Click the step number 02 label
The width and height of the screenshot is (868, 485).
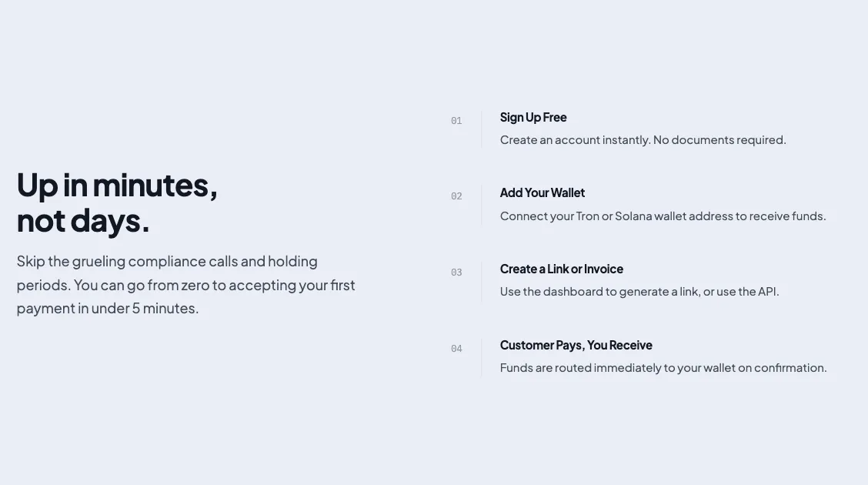[x=456, y=196]
